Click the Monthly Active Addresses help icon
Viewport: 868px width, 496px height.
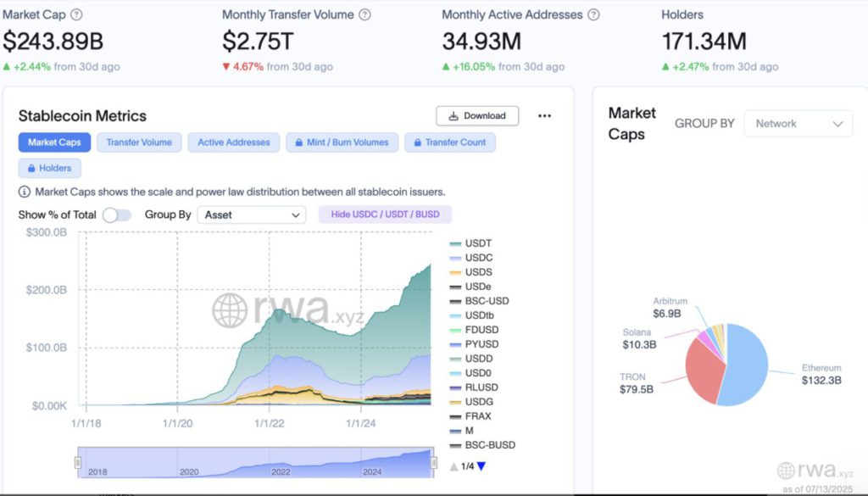coord(593,15)
